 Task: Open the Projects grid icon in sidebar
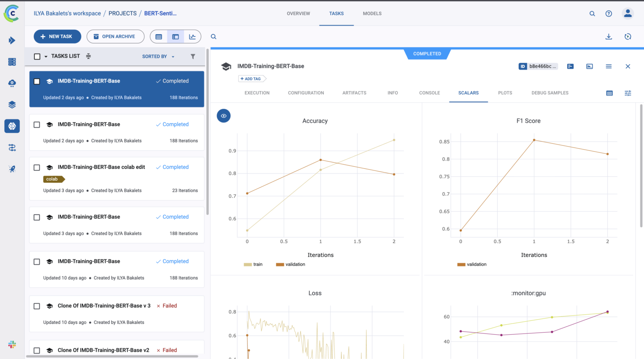12,62
